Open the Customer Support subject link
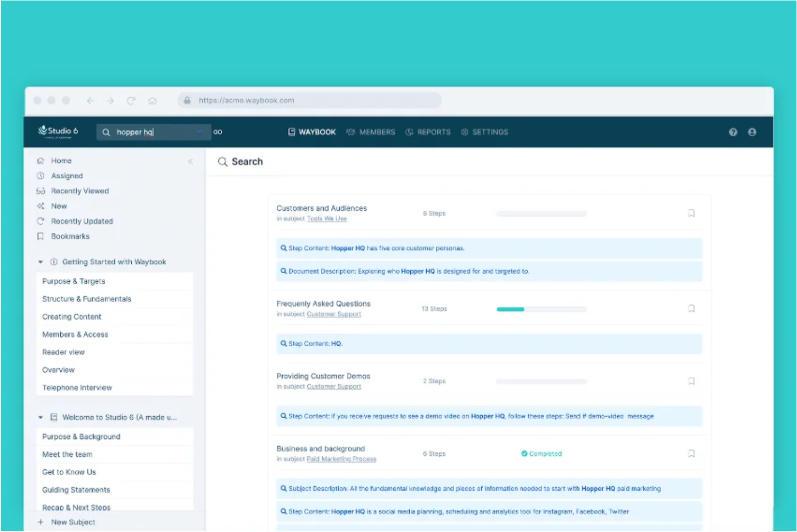 pos(334,313)
